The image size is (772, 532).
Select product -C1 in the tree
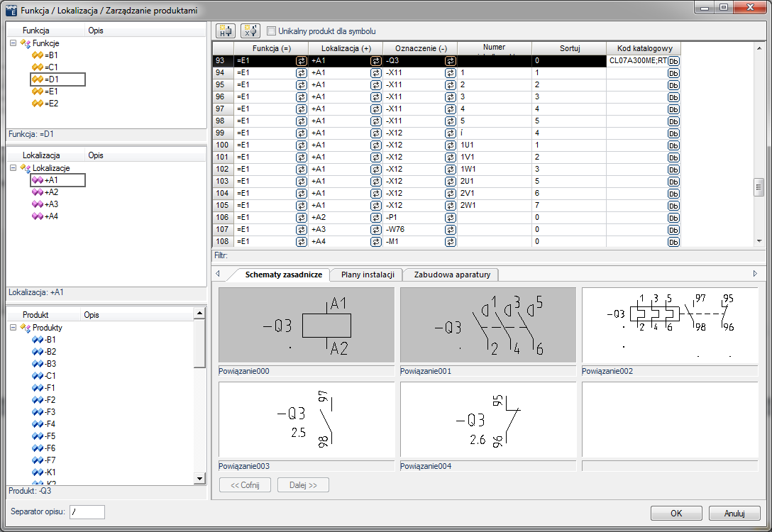tap(50, 376)
